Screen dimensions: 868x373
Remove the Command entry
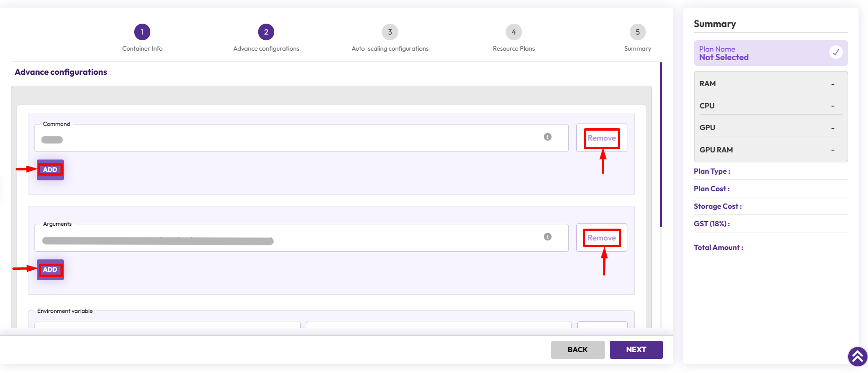click(601, 138)
